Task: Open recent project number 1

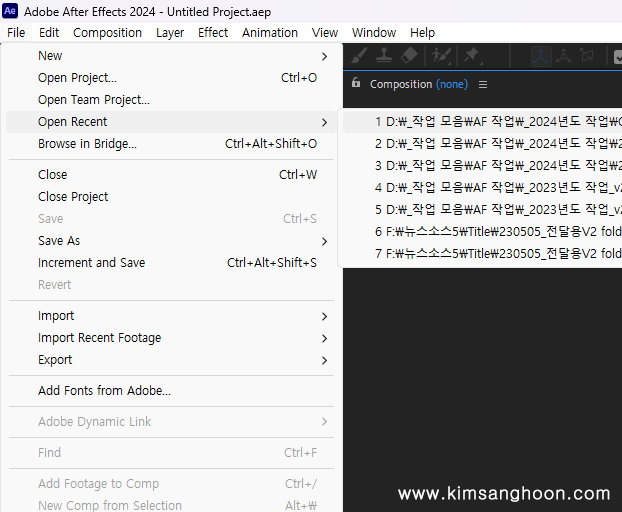Action: pyautogui.click(x=482, y=122)
